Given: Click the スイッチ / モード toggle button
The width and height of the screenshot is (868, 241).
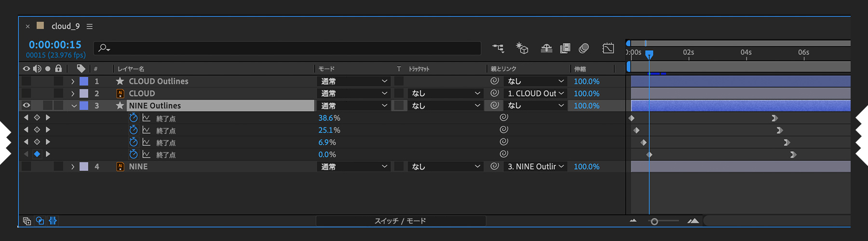Looking at the screenshot, I should pyautogui.click(x=400, y=221).
